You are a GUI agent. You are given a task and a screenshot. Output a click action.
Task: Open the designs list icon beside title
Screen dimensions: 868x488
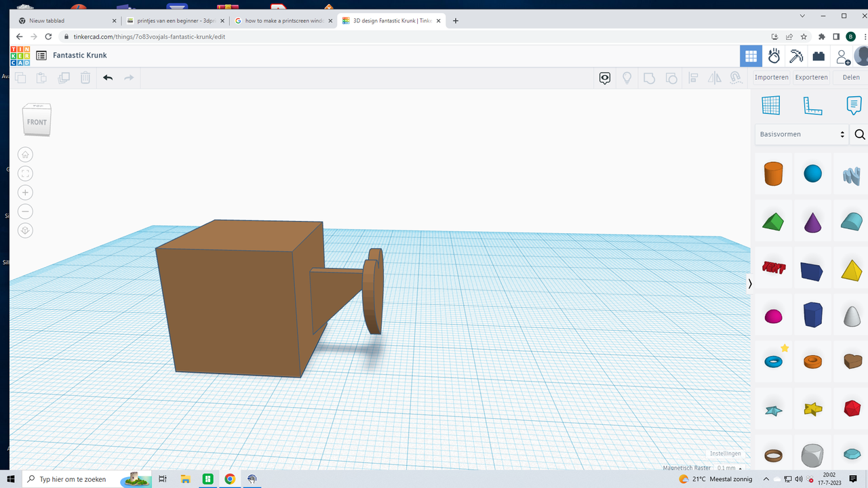click(41, 56)
